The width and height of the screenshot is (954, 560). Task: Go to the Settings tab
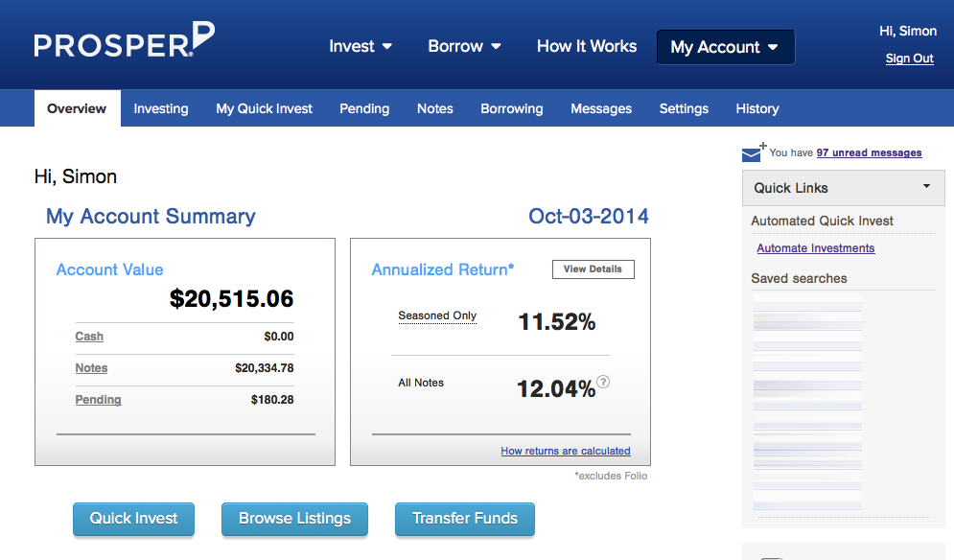[x=684, y=108]
